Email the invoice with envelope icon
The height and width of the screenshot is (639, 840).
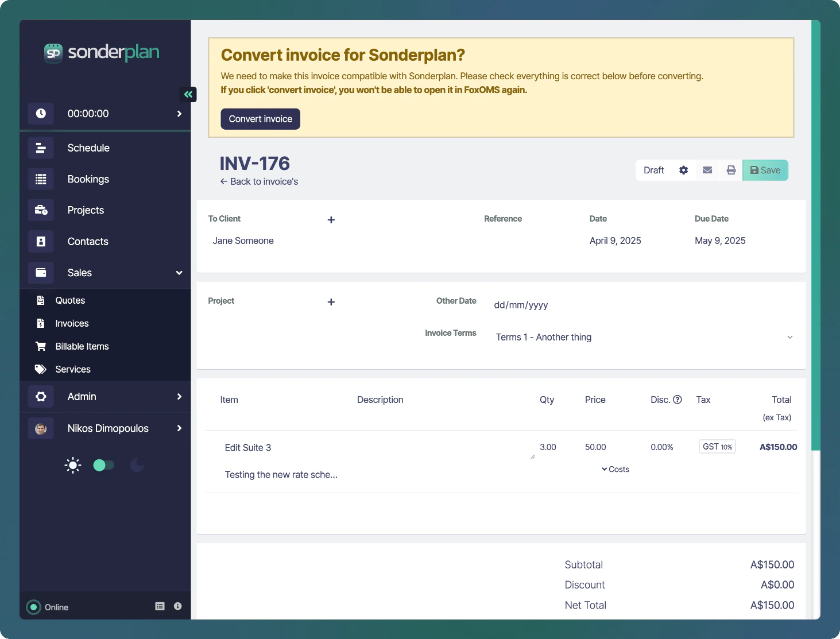(x=707, y=170)
